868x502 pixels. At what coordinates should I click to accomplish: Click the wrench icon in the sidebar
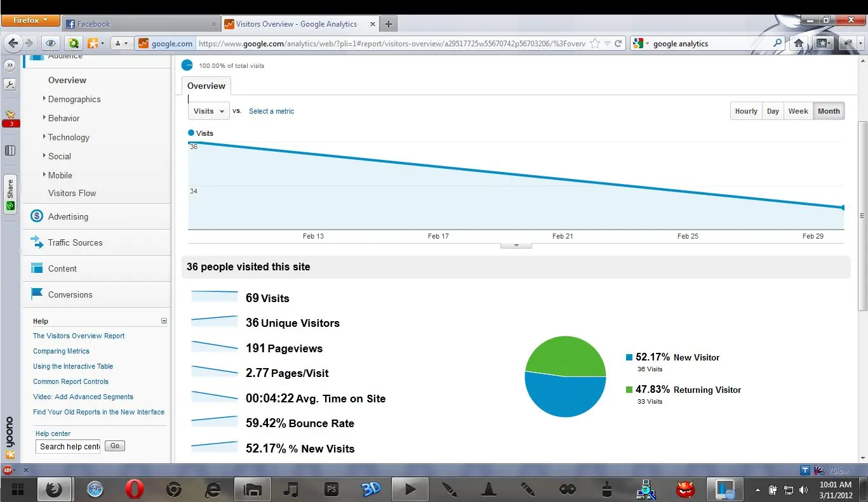(10, 84)
